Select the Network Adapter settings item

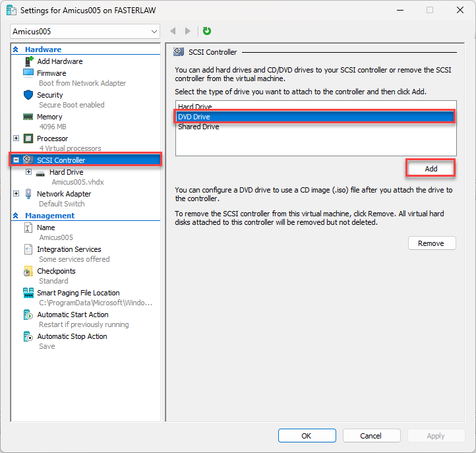64,194
